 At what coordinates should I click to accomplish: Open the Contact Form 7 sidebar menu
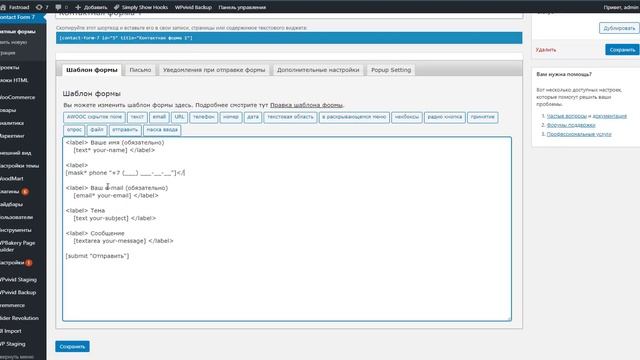tap(23, 17)
